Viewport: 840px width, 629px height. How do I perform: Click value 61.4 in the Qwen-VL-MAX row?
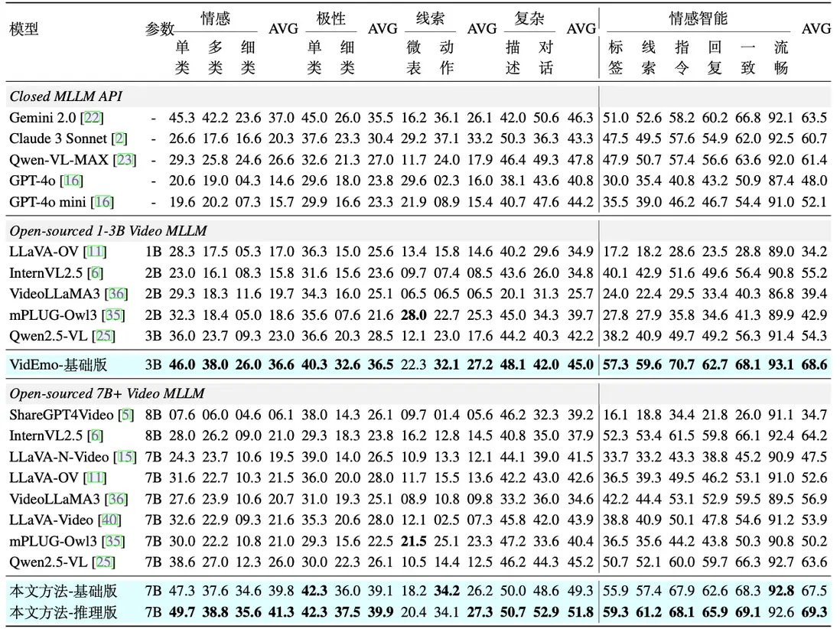point(814,160)
